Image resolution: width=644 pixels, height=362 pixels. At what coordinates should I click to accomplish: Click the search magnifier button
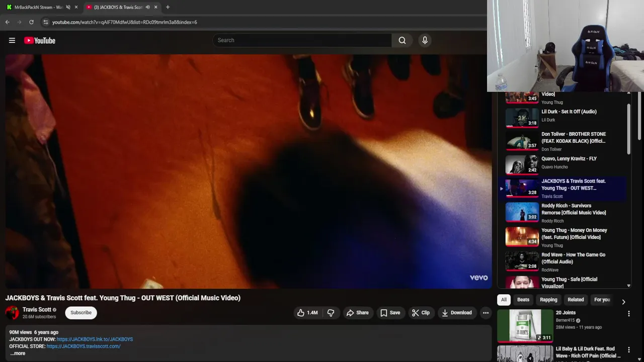[x=402, y=40]
